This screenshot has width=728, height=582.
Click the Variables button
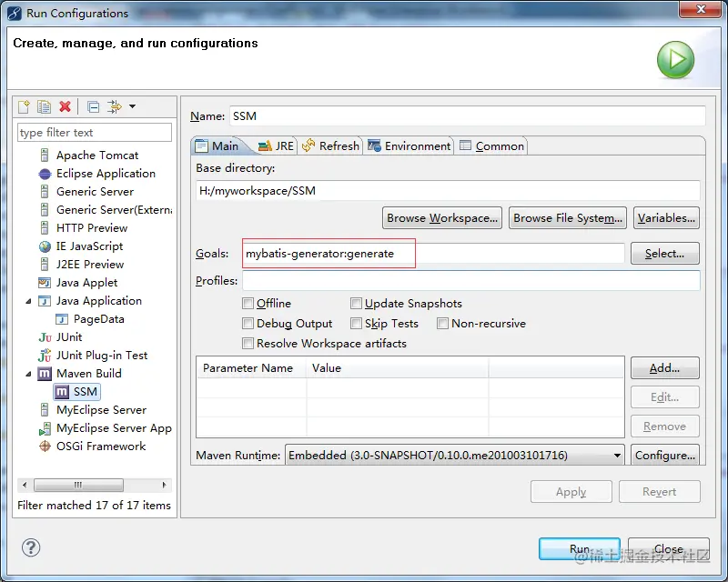click(666, 218)
